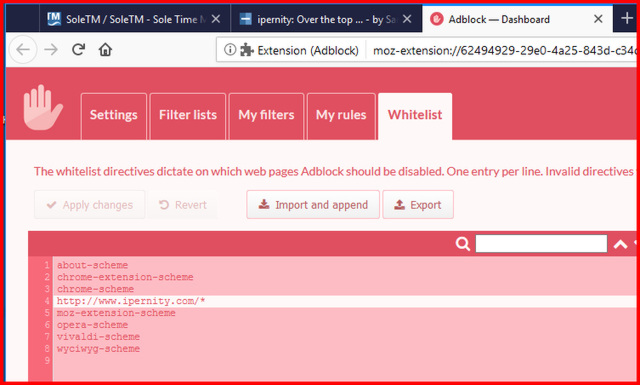Click the search magnifier icon in editor
The width and height of the screenshot is (640, 385).
(462, 244)
